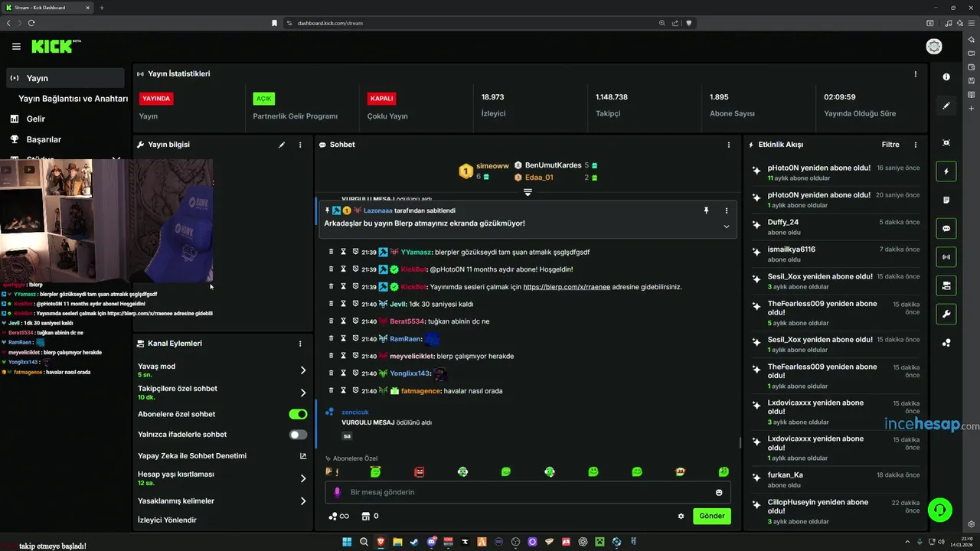980x551 pixels.
Task: Toggle the camera preview panel icon in sidebar
Action: tap(946, 285)
